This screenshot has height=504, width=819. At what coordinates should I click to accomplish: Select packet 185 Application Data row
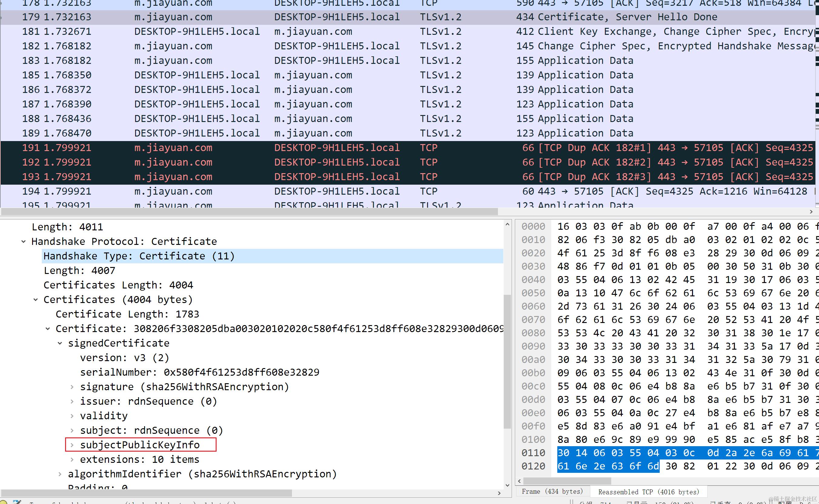[407, 75]
